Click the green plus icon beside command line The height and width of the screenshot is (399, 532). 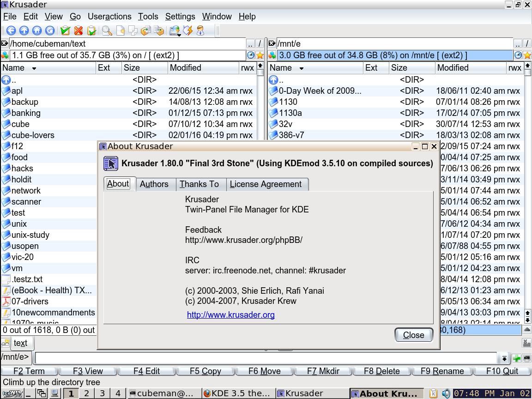pyautogui.click(x=517, y=358)
